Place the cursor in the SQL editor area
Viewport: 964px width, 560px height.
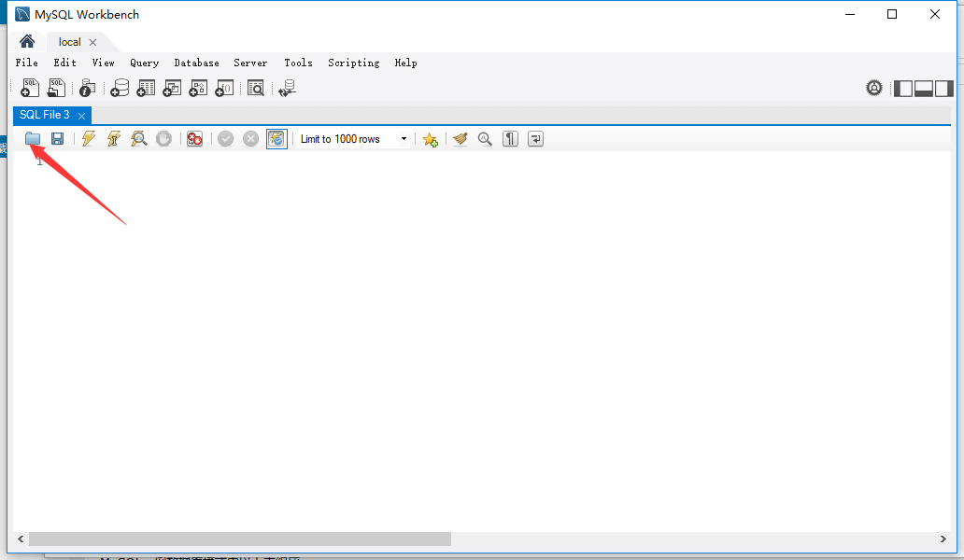[482, 342]
